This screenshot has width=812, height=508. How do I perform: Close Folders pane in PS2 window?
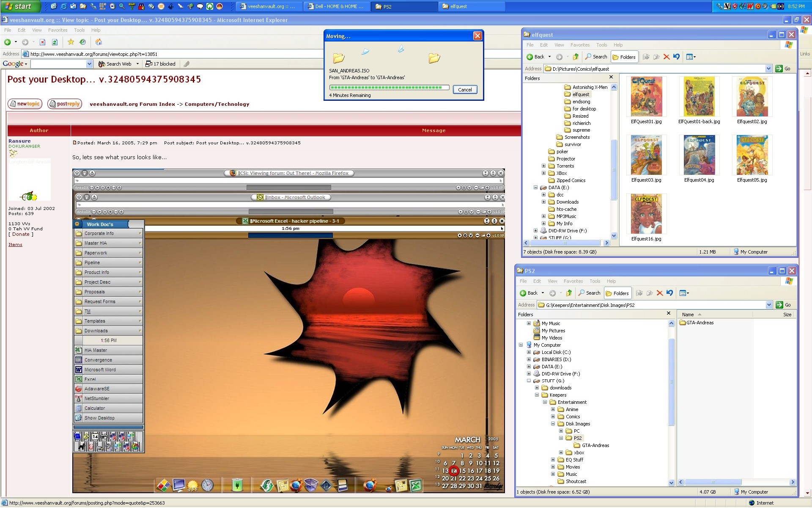[669, 313]
